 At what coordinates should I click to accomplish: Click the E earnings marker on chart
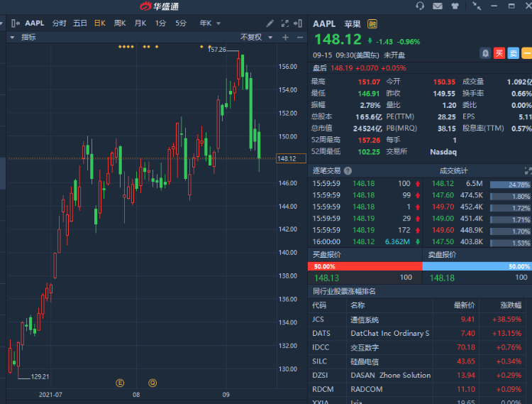(x=120, y=383)
